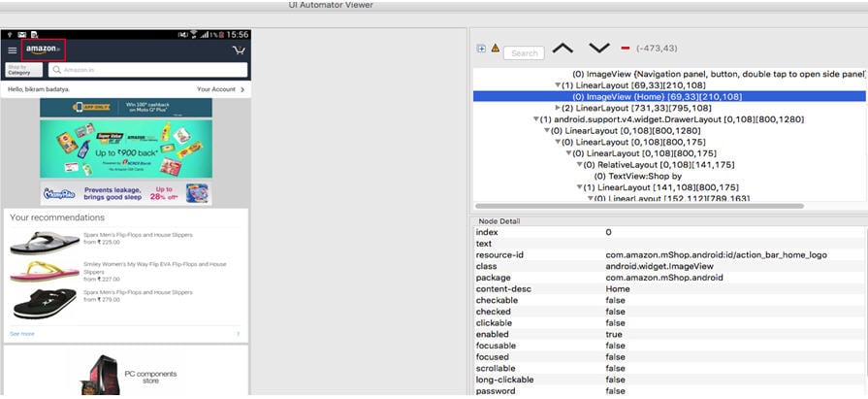The image size is (868, 399).
Task: Select the TextView:Shop by tree item
Action: tap(637, 176)
